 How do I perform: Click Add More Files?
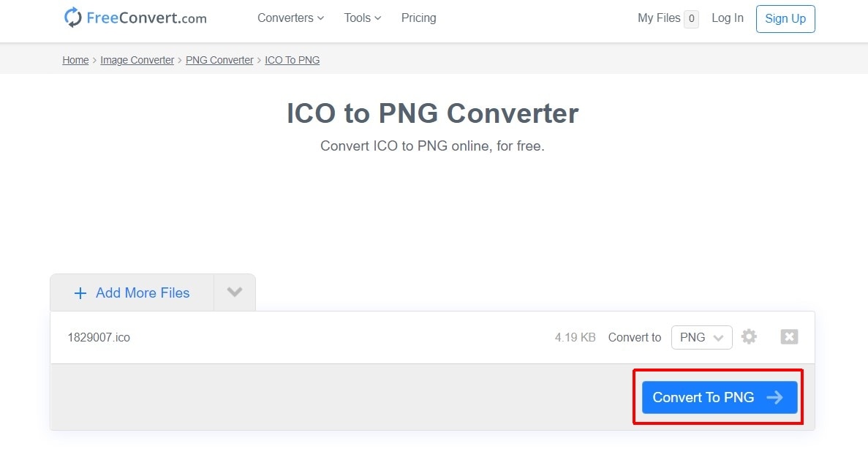(x=143, y=293)
